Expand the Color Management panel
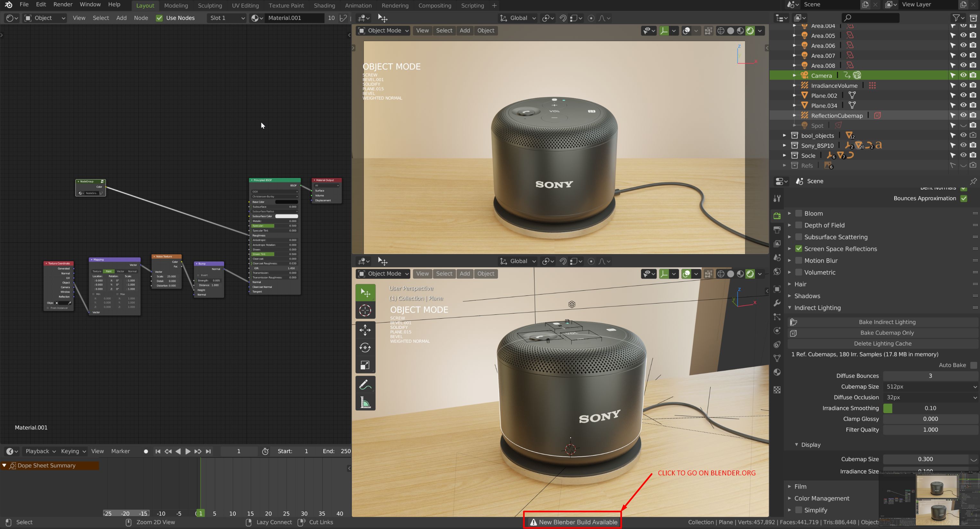The height and width of the screenshot is (529, 980). click(x=790, y=498)
